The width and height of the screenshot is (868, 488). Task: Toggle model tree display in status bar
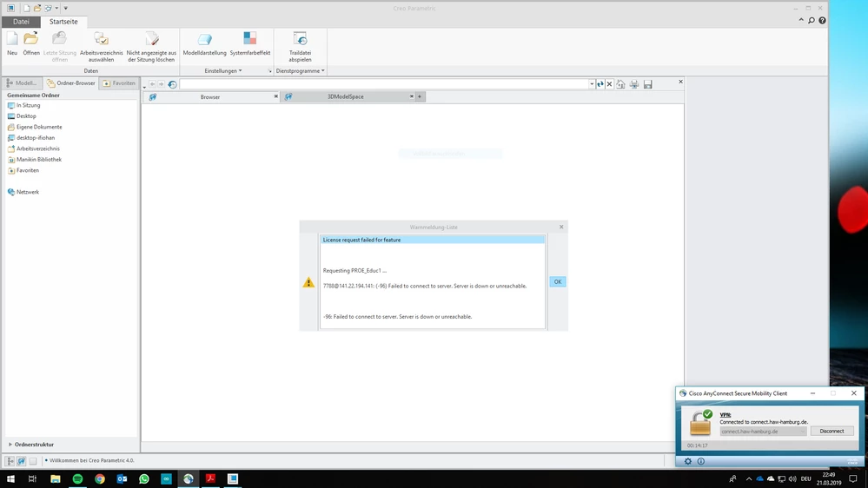(x=10, y=460)
